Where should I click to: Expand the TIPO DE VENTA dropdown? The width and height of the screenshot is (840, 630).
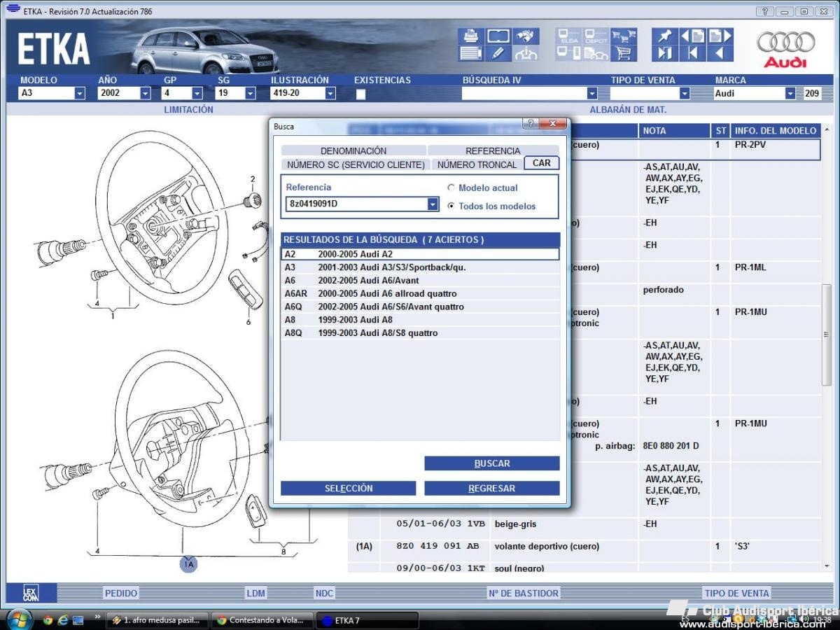(685, 93)
